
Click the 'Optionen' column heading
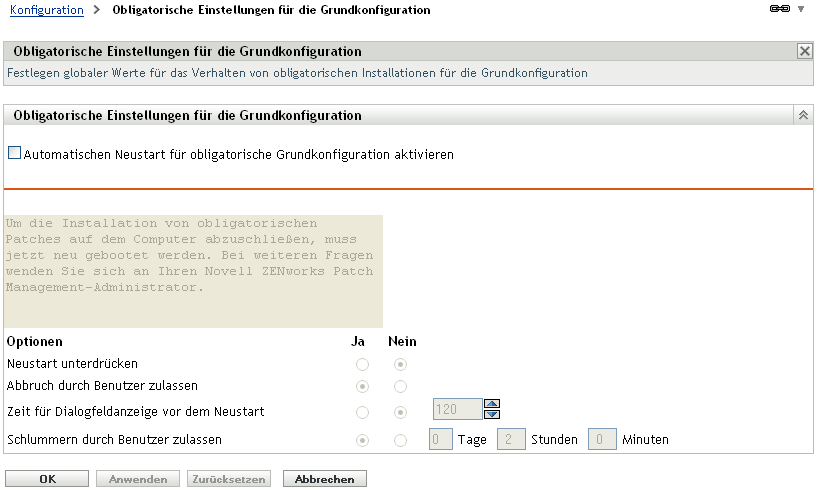pyautogui.click(x=35, y=341)
